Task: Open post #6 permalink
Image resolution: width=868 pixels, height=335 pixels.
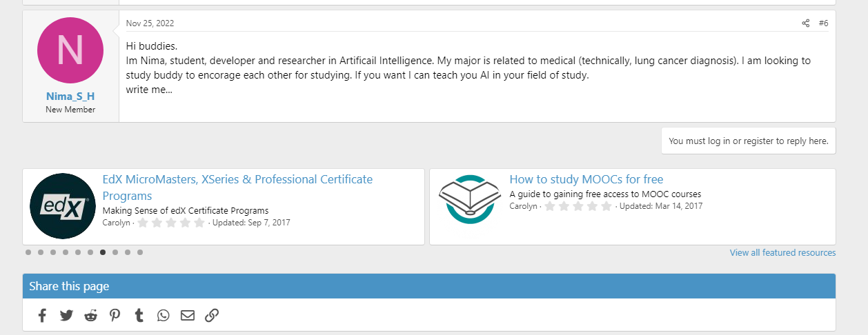Action: click(x=823, y=23)
